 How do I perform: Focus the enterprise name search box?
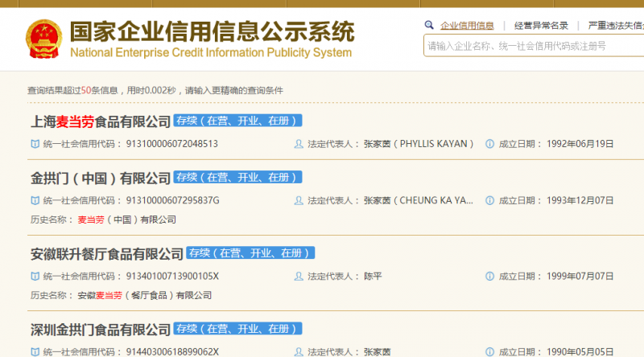(531, 46)
